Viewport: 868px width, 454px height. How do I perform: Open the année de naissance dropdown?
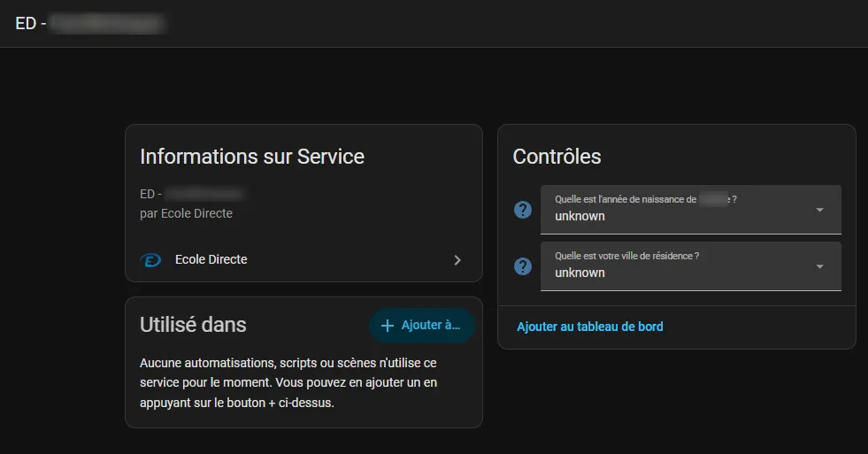(x=691, y=209)
